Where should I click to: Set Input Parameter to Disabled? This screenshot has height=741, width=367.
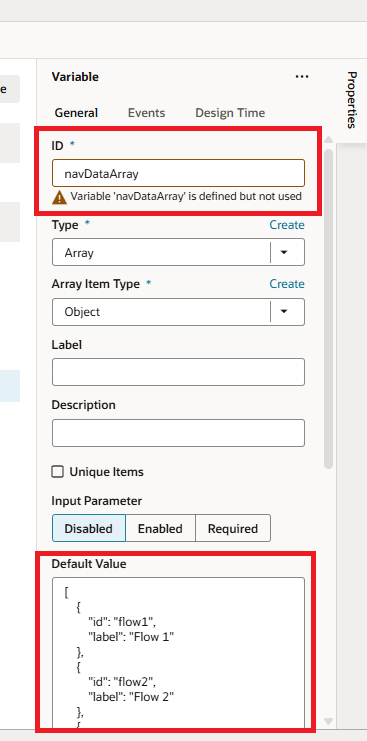pyautogui.click(x=89, y=528)
